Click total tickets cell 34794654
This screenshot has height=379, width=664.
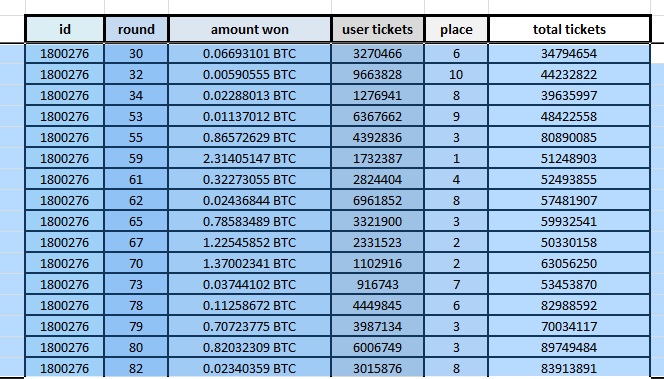tap(569, 54)
